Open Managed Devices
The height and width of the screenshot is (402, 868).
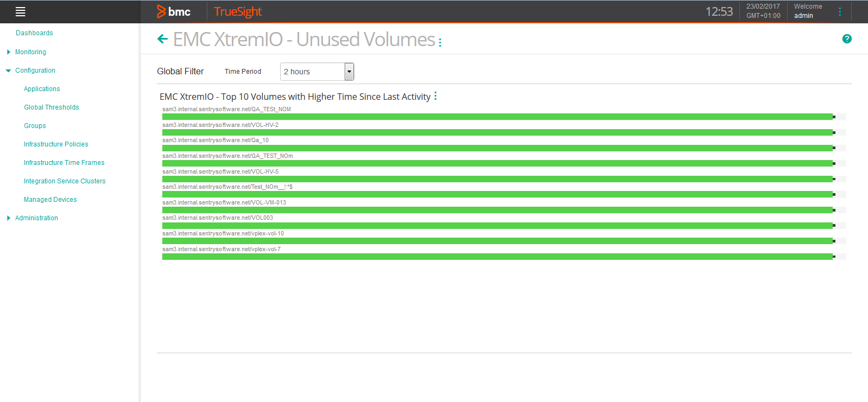click(x=50, y=200)
